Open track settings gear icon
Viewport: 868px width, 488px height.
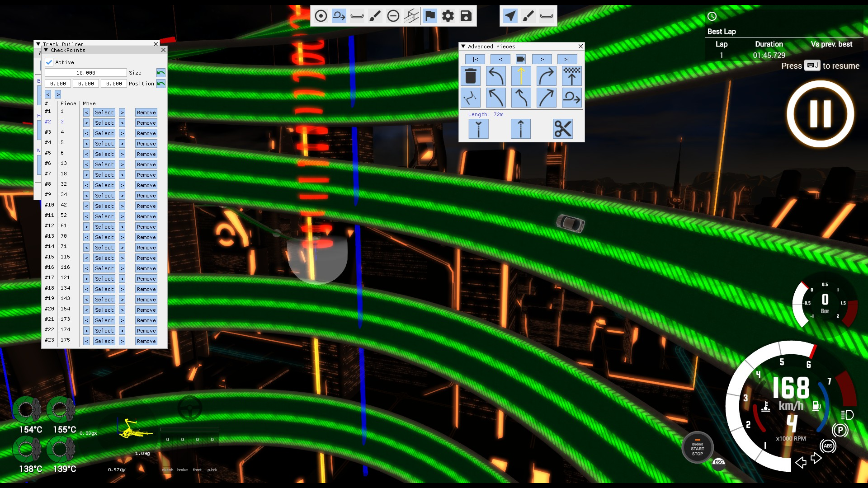coord(448,16)
